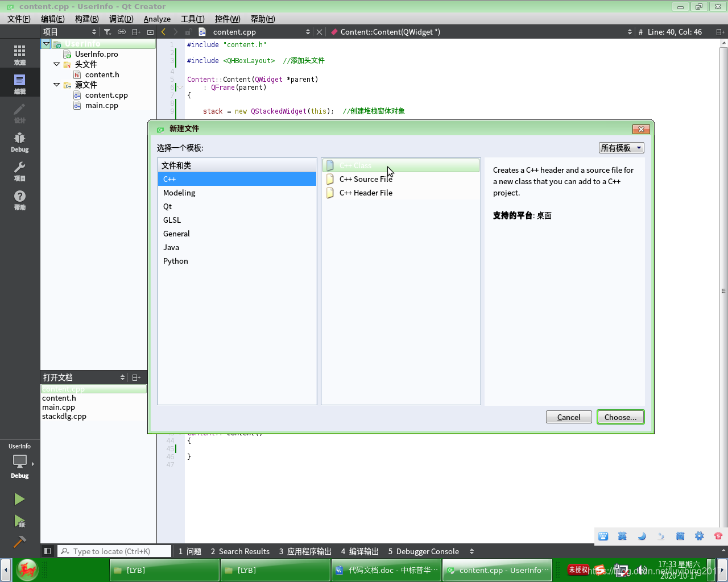Open the 工具(T) menu
This screenshot has width=728, height=582.
click(193, 19)
